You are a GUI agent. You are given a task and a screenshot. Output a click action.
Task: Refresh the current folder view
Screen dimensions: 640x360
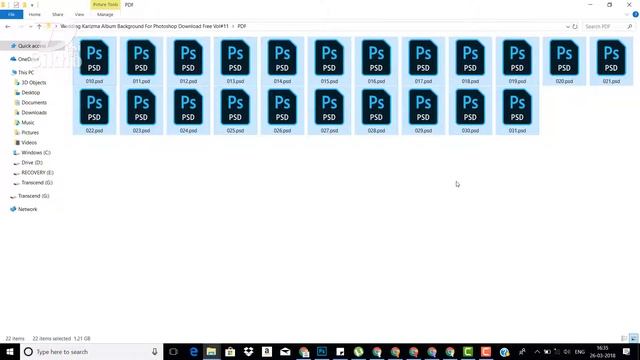point(575,27)
